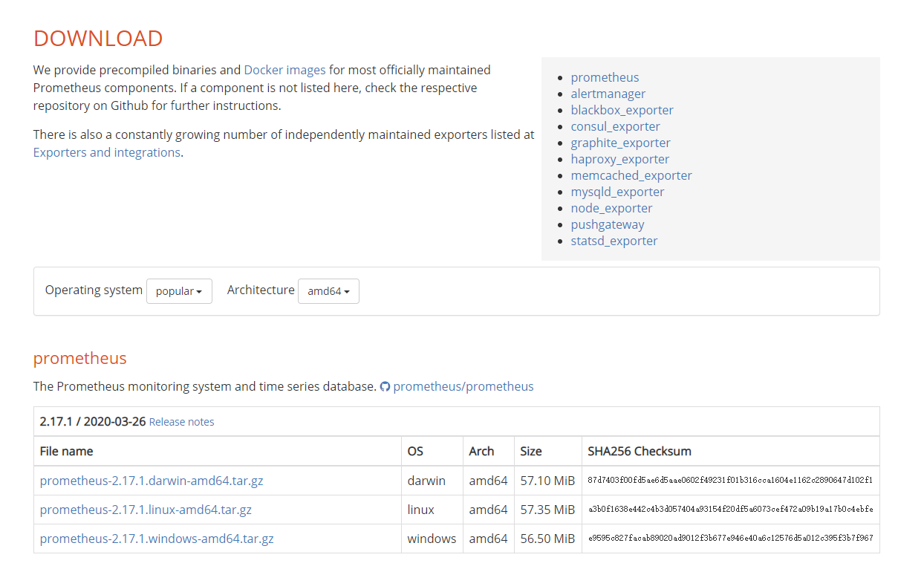924x569 pixels.
Task: Download the linux-amd64 Prometheus tarball
Action: (146, 510)
